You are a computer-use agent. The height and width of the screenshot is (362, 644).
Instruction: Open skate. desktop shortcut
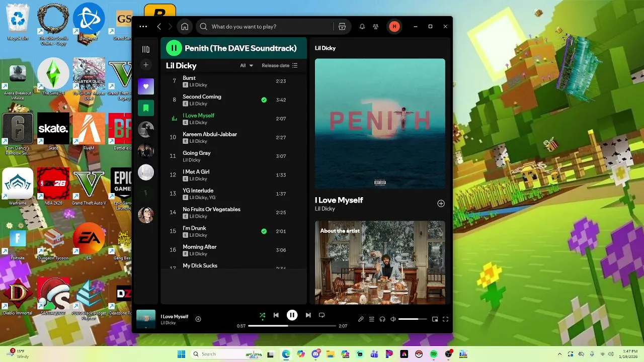coord(53,132)
